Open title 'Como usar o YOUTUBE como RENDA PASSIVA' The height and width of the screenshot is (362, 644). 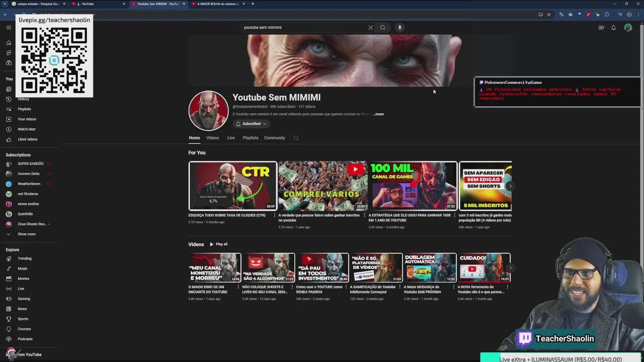pos(319,289)
